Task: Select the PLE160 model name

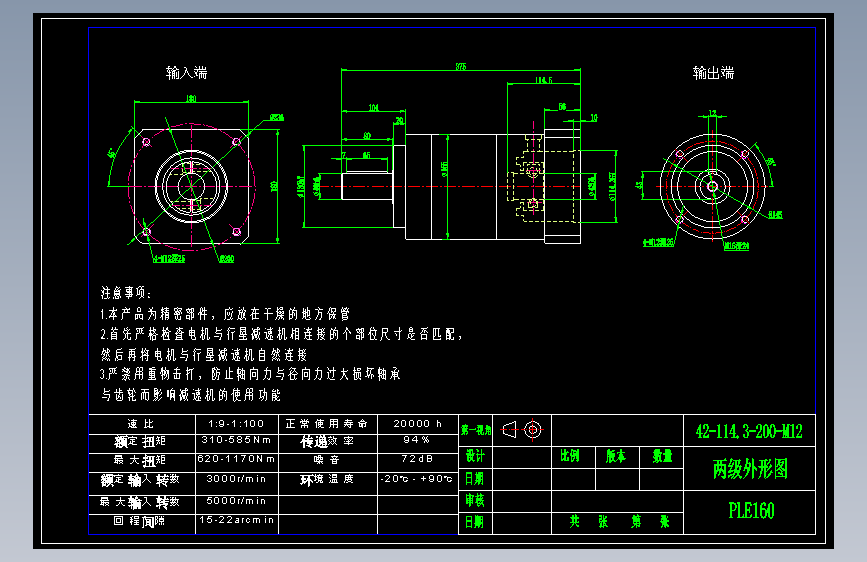Action: click(x=751, y=511)
